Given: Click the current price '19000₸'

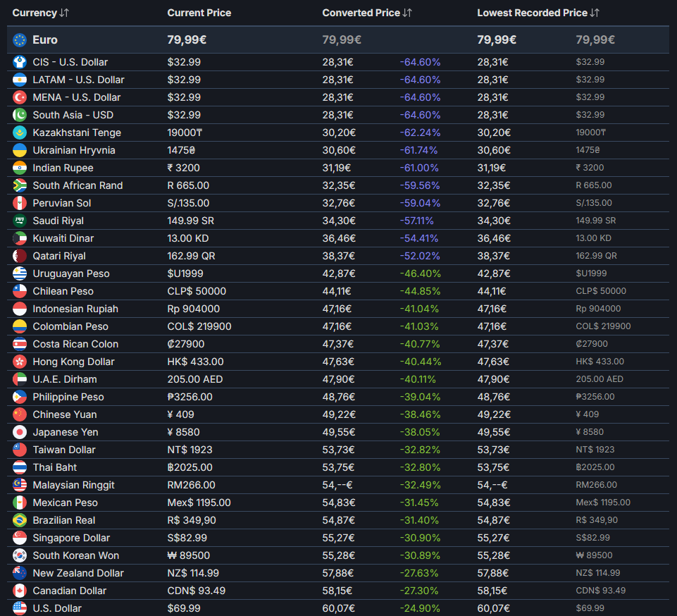Looking at the screenshot, I should coord(185,133).
